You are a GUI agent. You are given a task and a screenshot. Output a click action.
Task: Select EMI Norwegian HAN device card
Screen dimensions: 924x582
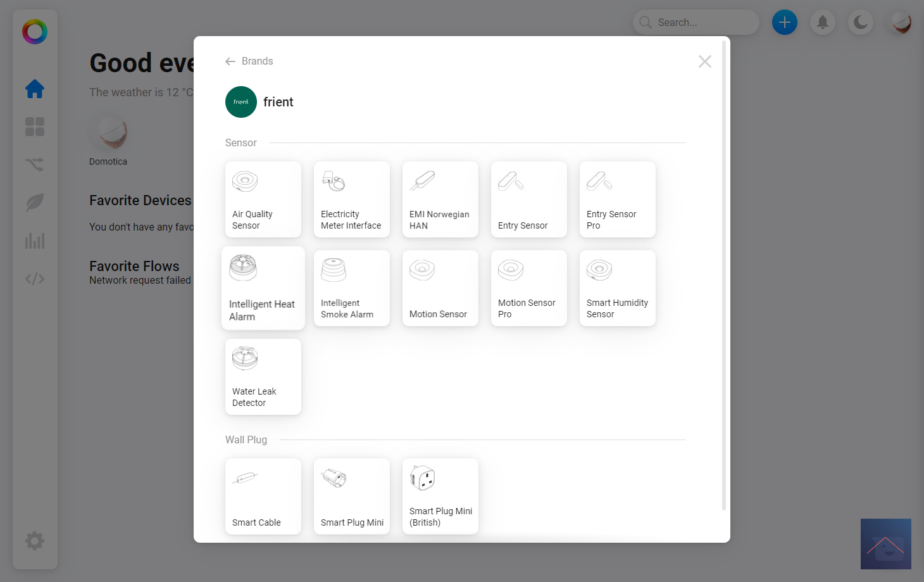coord(440,199)
